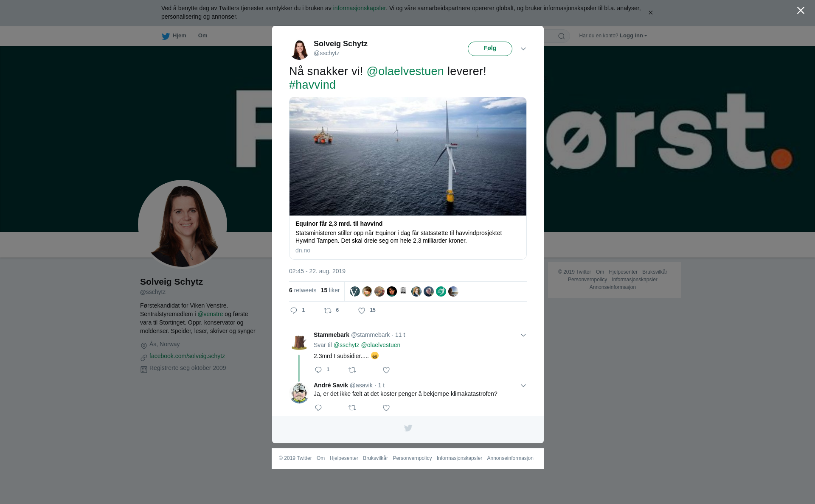Retweet the main havvind tweet
815x504 pixels.
(328, 311)
